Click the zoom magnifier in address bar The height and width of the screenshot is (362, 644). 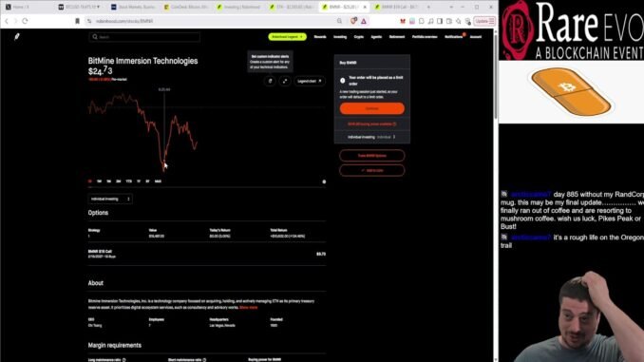pyautogui.click(x=339, y=21)
